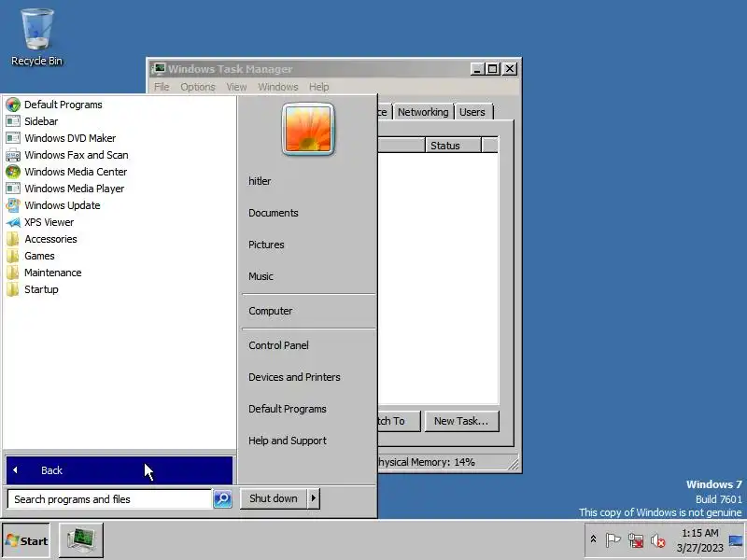Switch to the Users tab

472,112
